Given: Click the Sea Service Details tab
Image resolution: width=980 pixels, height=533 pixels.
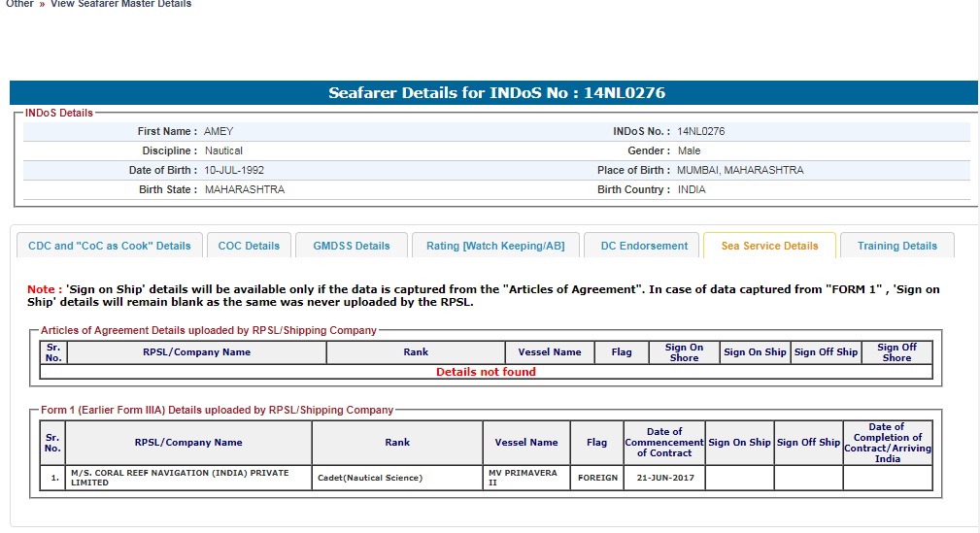Looking at the screenshot, I should (769, 246).
